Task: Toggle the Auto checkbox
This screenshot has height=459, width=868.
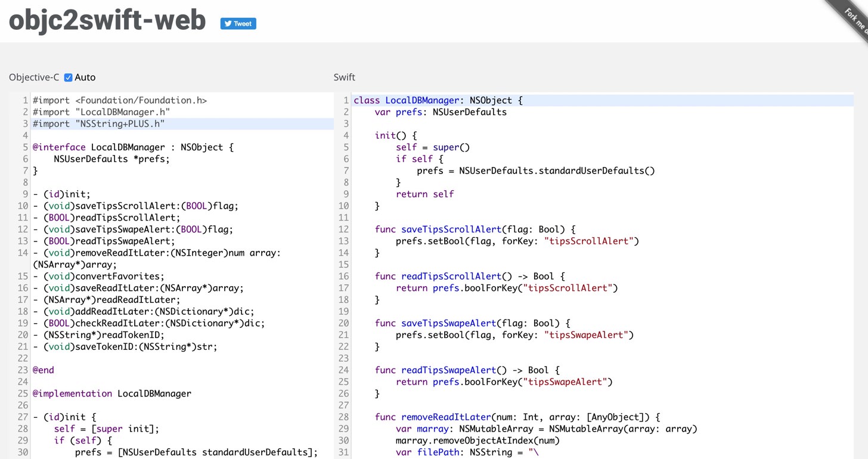Action: [x=69, y=77]
